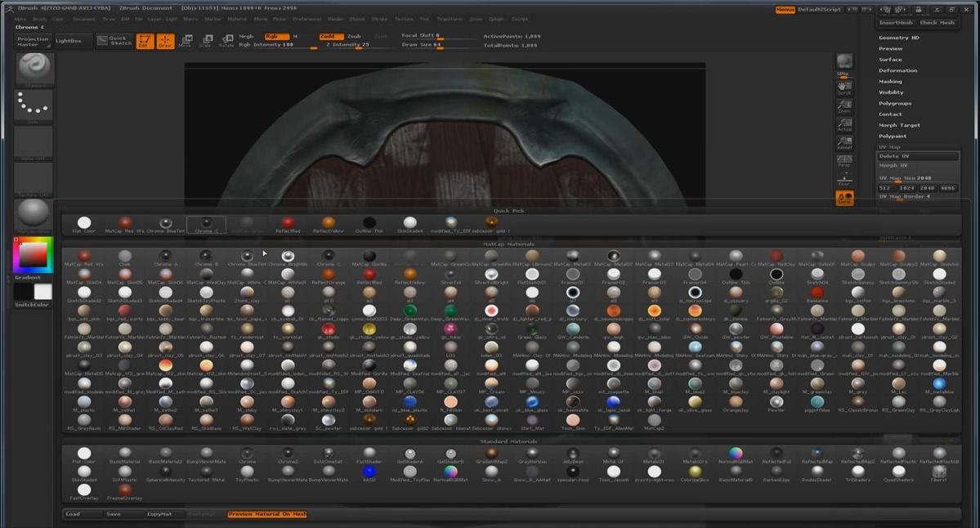
Task: Pick the red gk_studio material
Action: (329, 330)
